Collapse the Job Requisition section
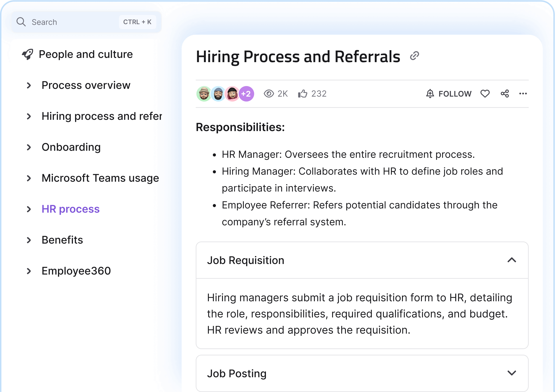 point(512,260)
